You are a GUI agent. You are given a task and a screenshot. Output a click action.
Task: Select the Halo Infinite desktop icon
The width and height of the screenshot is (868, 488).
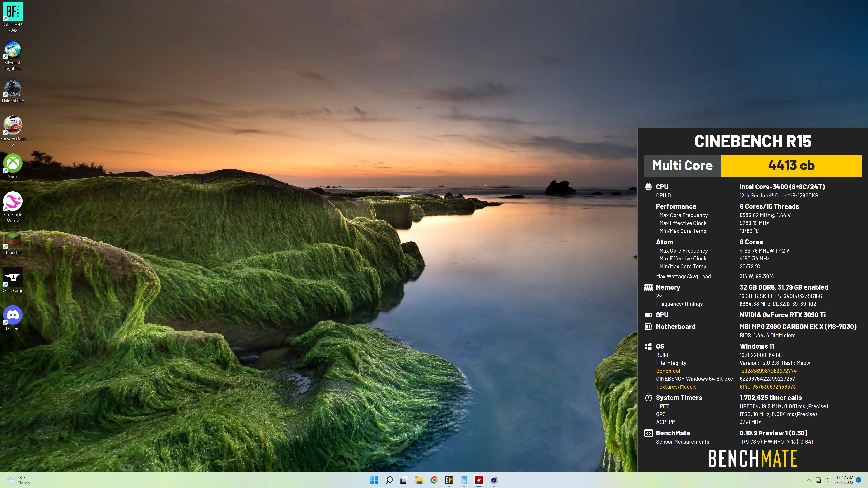pos(13,91)
